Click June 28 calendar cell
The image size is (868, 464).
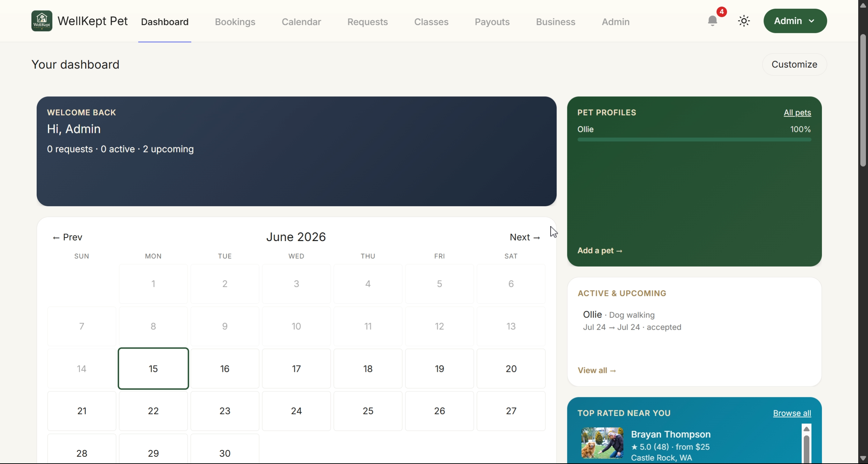point(82,449)
